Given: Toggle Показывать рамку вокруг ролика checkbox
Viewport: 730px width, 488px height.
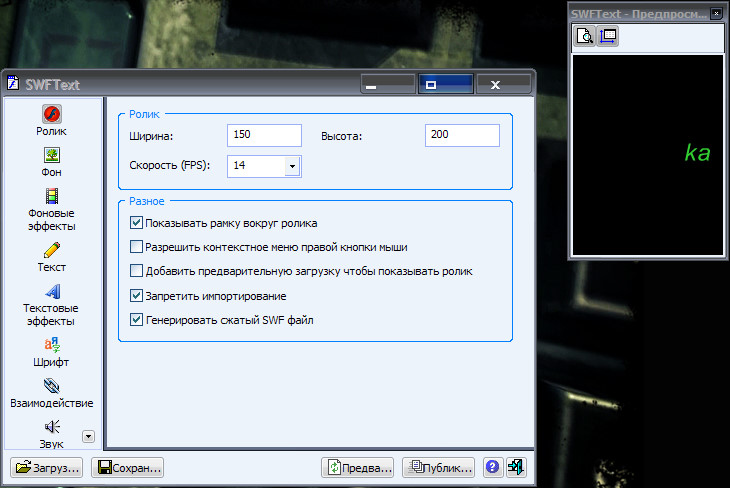Looking at the screenshot, I should pos(136,223).
